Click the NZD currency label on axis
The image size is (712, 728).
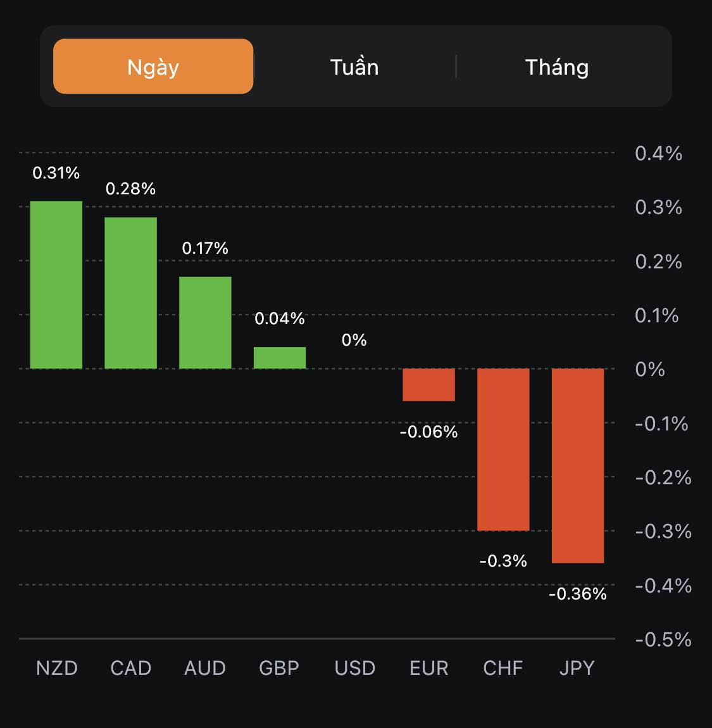[x=56, y=668]
